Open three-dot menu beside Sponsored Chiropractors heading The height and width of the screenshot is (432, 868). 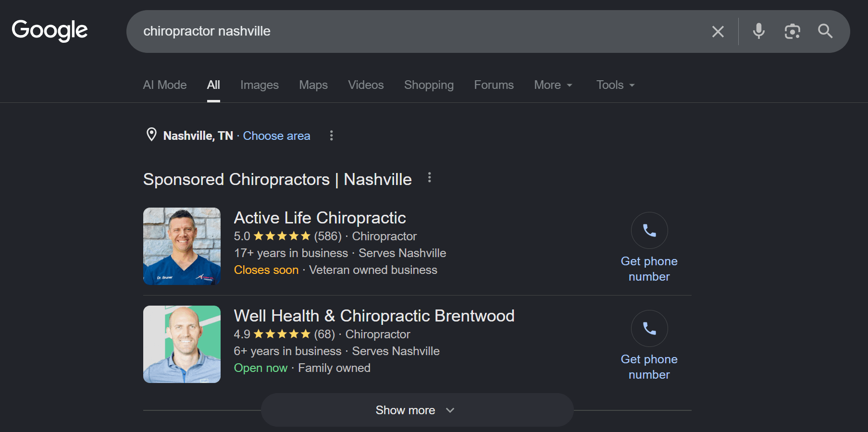[430, 178]
